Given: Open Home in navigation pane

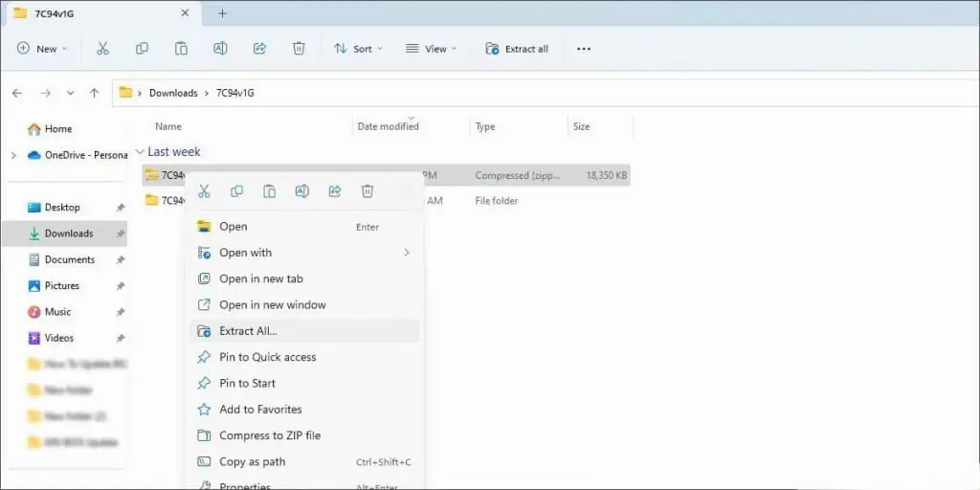Looking at the screenshot, I should tap(50, 129).
